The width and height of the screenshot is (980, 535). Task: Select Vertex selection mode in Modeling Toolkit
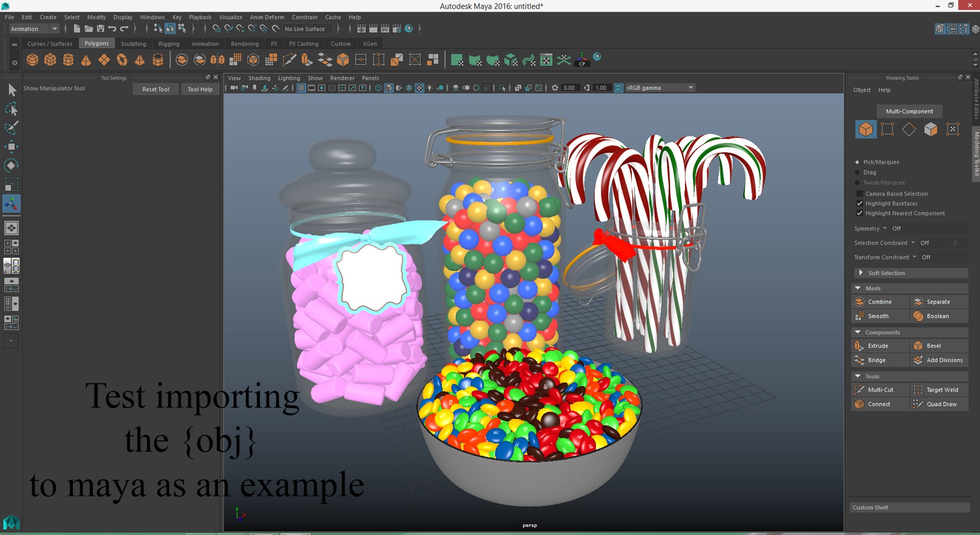point(887,129)
